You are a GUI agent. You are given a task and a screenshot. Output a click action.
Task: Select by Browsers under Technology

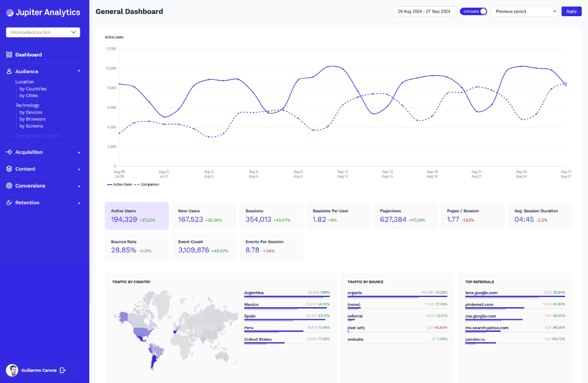(x=32, y=119)
